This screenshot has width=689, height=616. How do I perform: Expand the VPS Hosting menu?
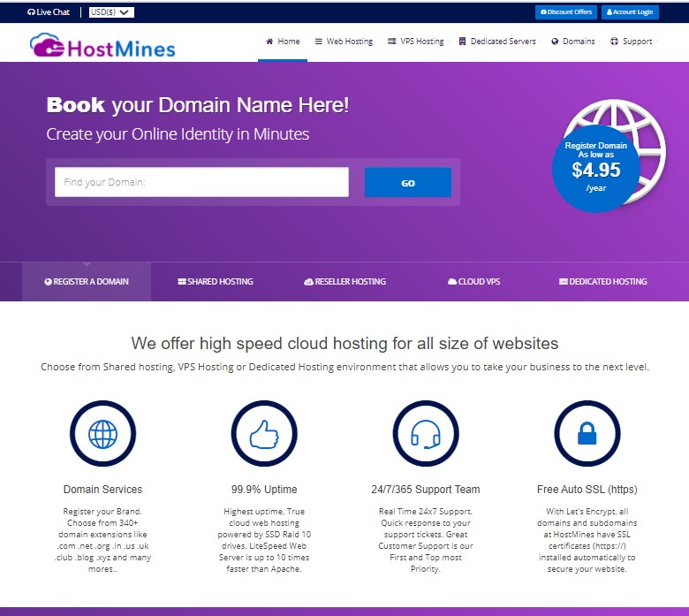click(416, 42)
